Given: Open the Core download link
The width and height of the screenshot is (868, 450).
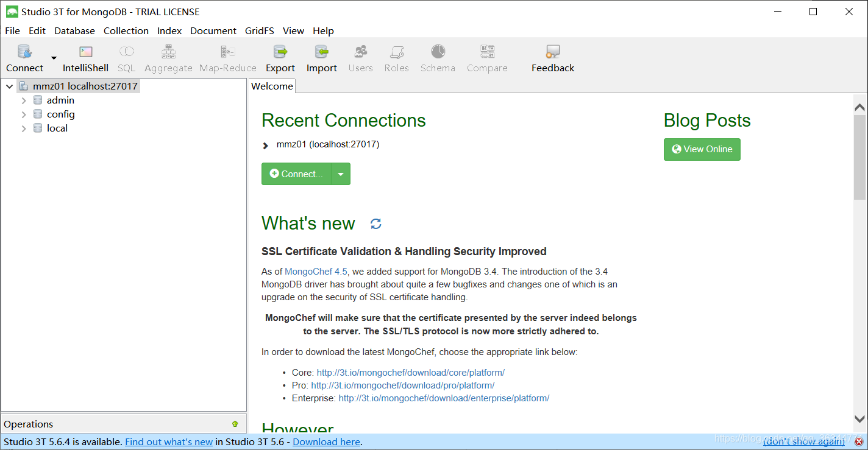Looking at the screenshot, I should (x=411, y=373).
